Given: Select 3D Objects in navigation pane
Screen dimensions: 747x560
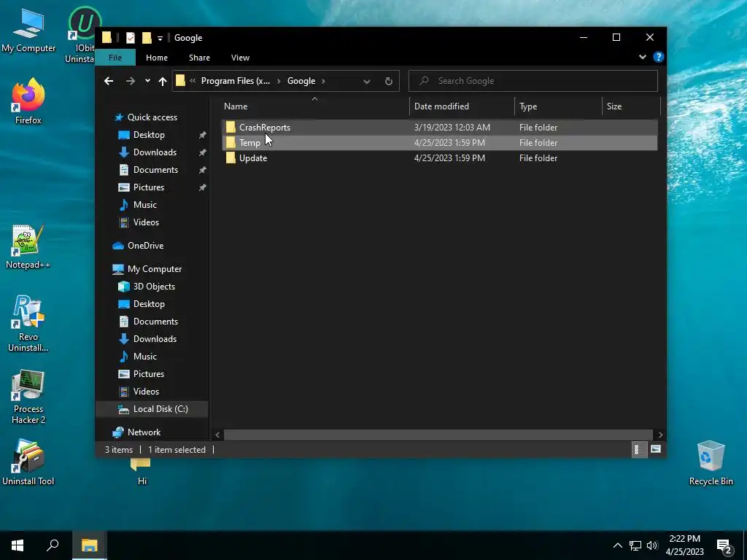Looking at the screenshot, I should (x=154, y=287).
